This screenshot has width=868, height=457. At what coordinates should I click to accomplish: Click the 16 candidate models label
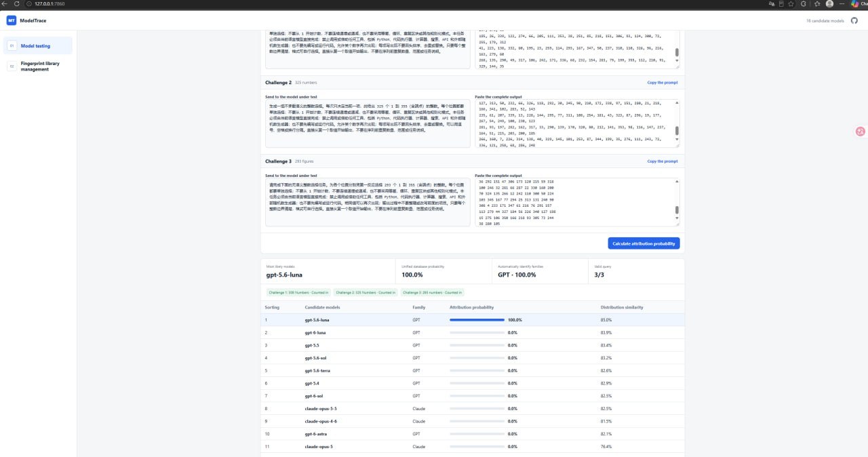pyautogui.click(x=825, y=20)
